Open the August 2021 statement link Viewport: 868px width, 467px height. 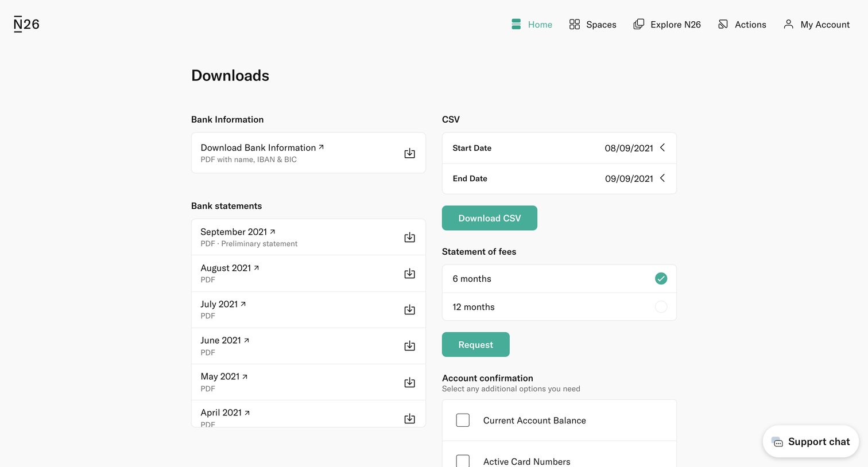[226, 268]
